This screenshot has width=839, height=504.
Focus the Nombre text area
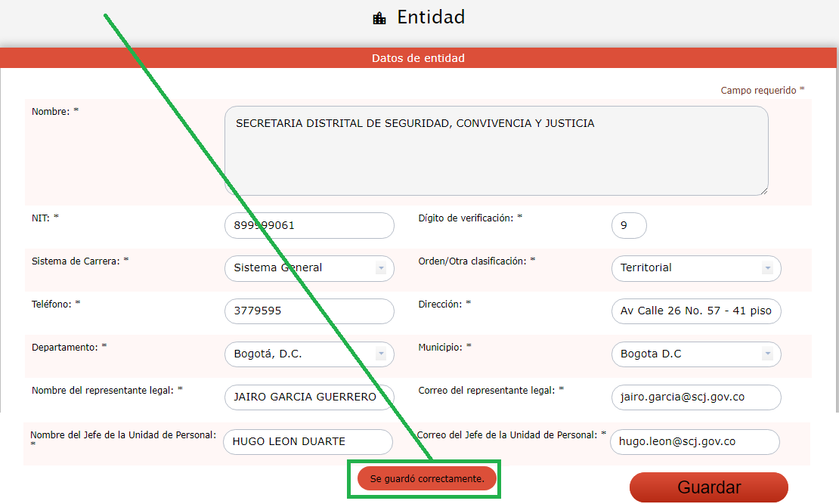(x=496, y=150)
